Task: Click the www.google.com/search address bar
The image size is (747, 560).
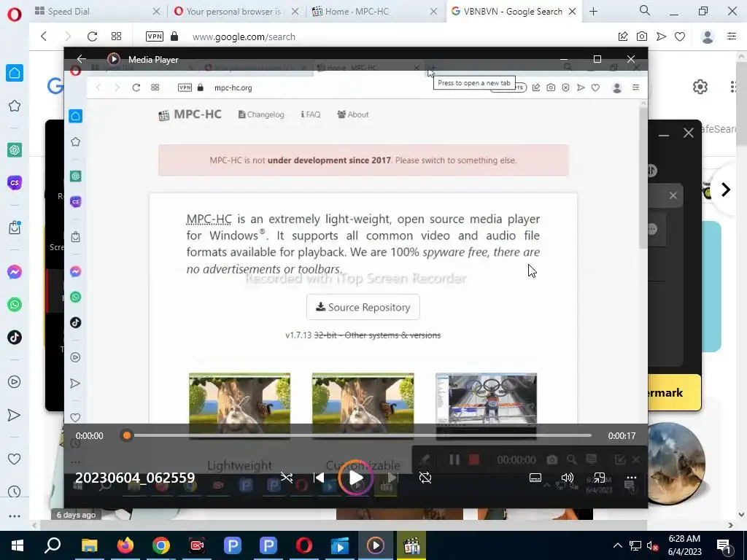Action: point(244,36)
